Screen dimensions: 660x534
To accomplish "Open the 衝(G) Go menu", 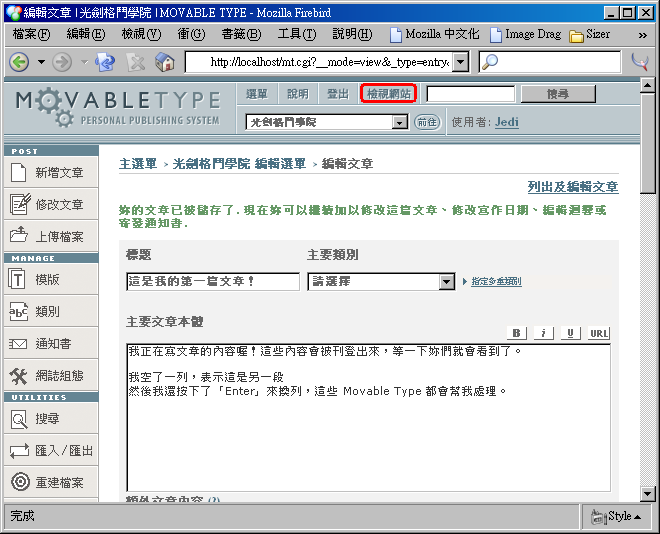I will tap(191, 34).
